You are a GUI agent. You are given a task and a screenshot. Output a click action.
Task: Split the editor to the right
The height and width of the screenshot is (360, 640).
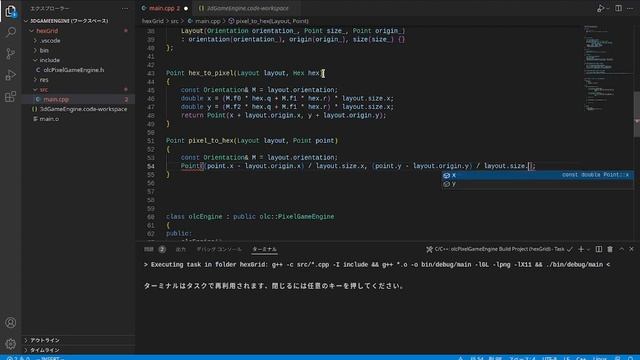tap(619, 8)
